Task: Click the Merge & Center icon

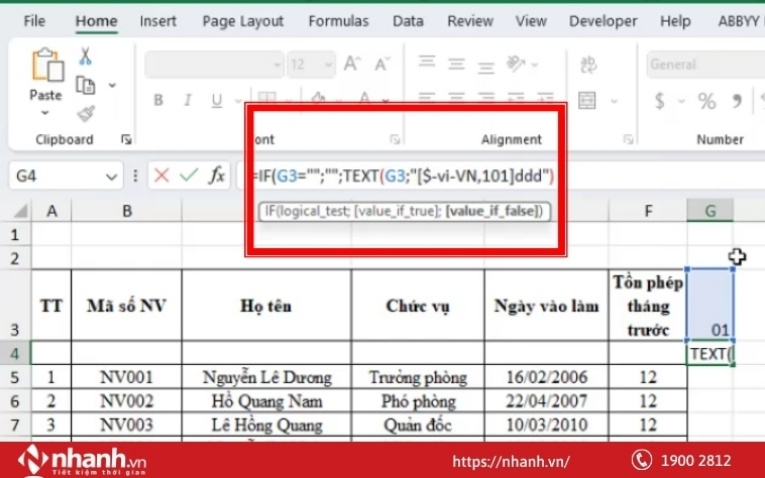Action: [x=587, y=100]
